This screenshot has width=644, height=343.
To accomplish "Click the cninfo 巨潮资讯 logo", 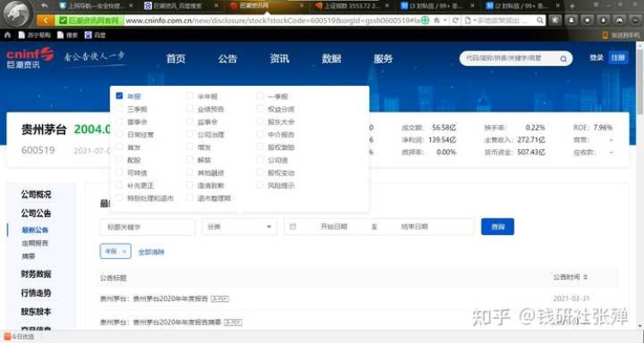I will click(x=29, y=57).
